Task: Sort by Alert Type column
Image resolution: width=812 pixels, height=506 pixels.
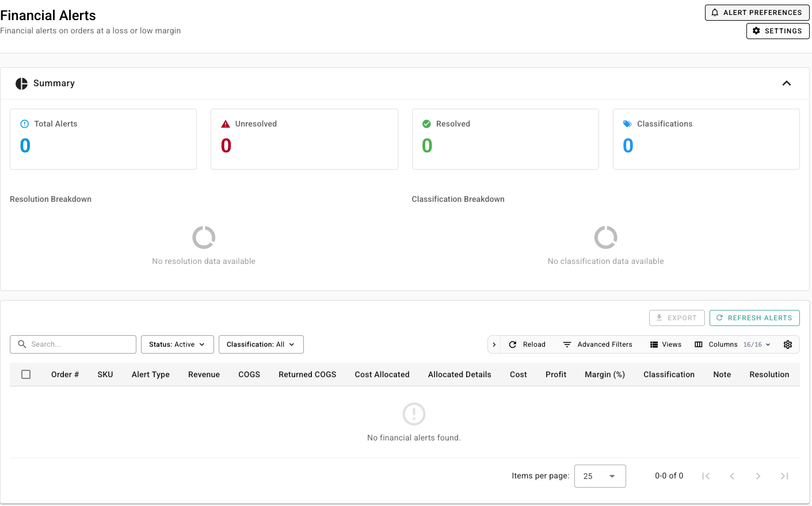Action: pos(151,374)
